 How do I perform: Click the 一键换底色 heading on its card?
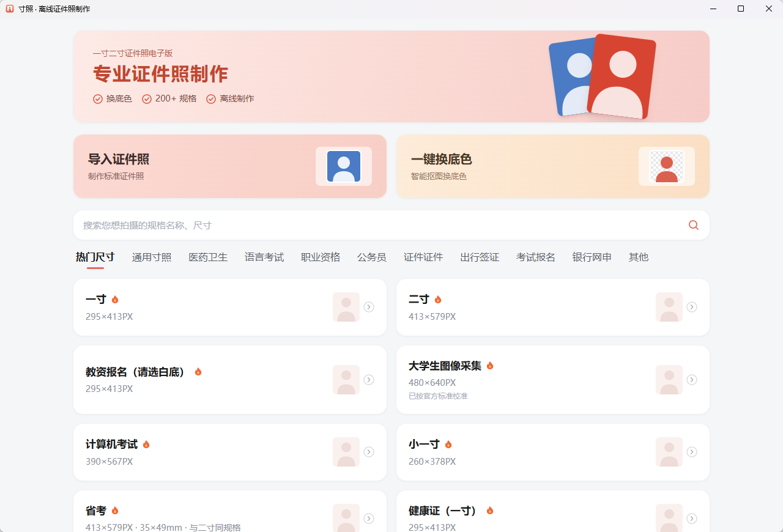[442, 160]
